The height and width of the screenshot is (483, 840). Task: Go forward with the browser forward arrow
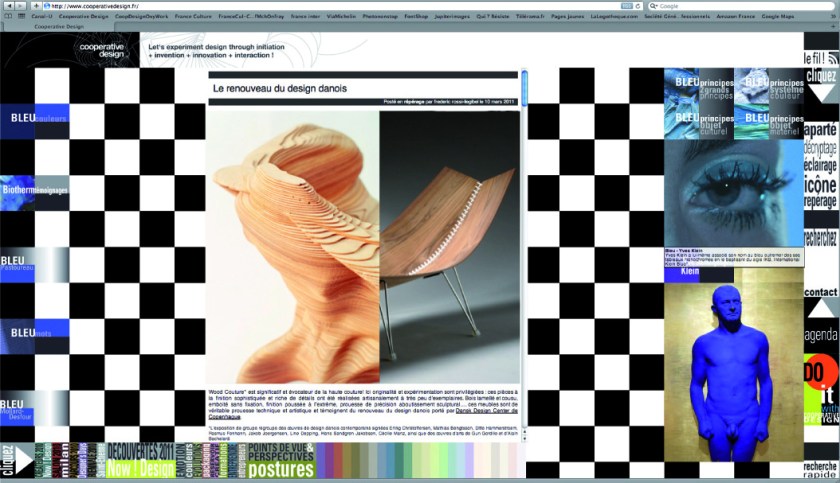(x=21, y=5)
